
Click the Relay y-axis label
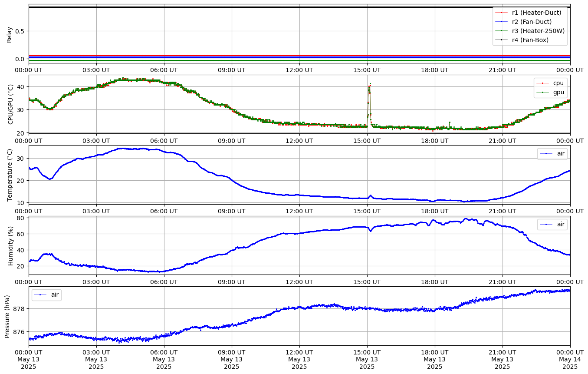[x=9, y=34]
